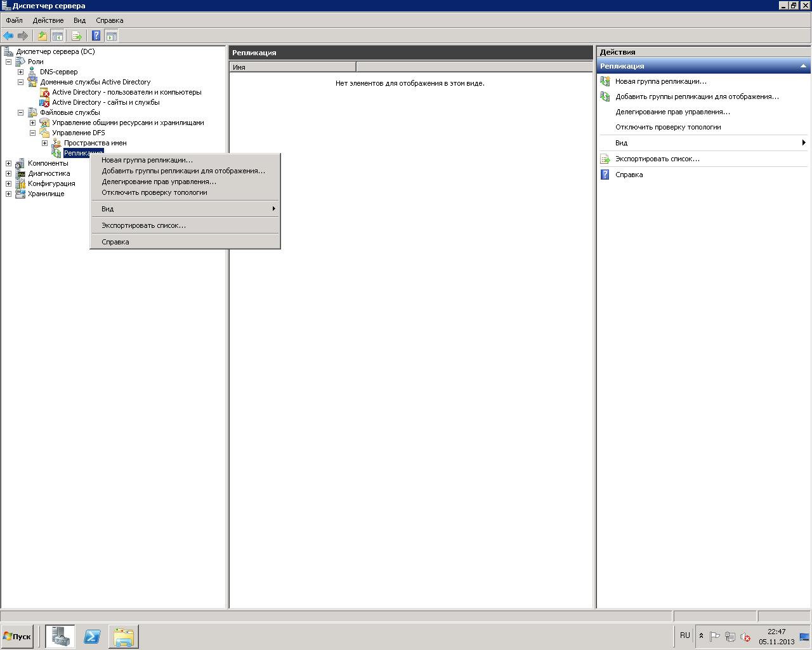Viewport: 812px width, 650px height.
Task: Open Server Manager from the taskbar
Action: (60, 637)
